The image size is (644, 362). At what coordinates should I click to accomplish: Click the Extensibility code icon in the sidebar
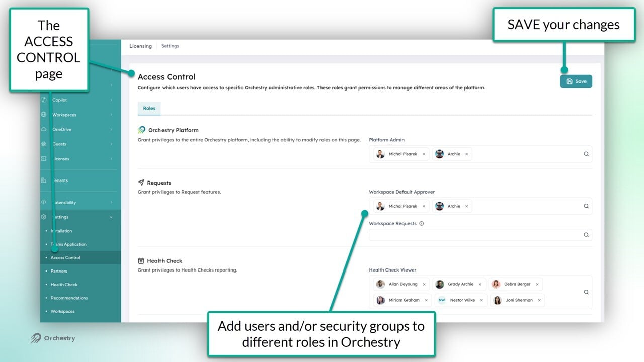44,202
